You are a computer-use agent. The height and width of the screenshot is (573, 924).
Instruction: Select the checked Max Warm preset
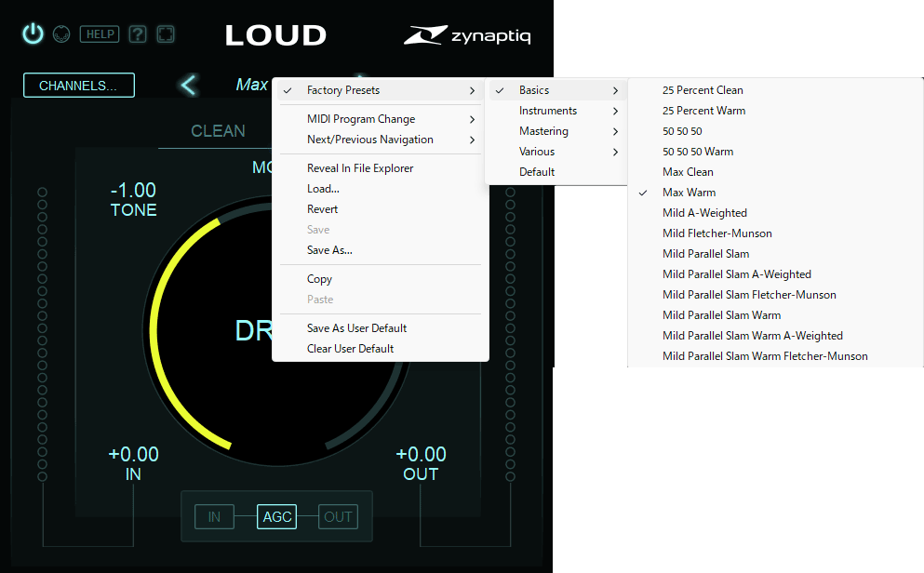coord(775,193)
